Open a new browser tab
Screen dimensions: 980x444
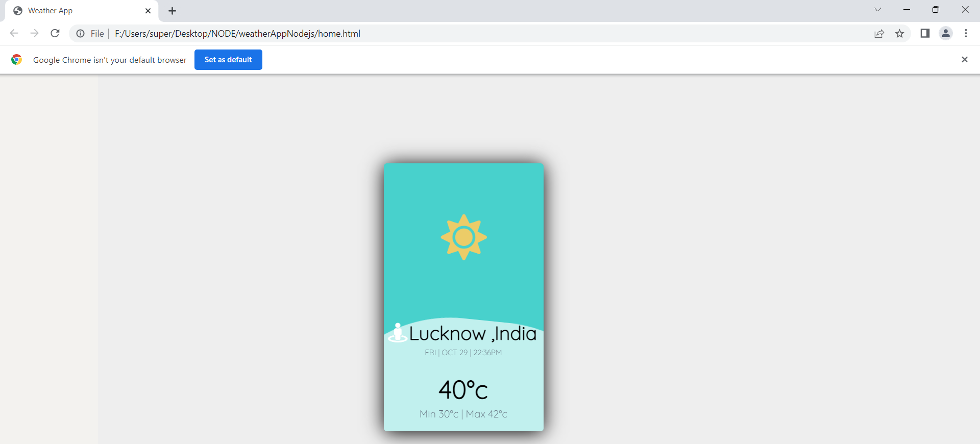tap(173, 11)
